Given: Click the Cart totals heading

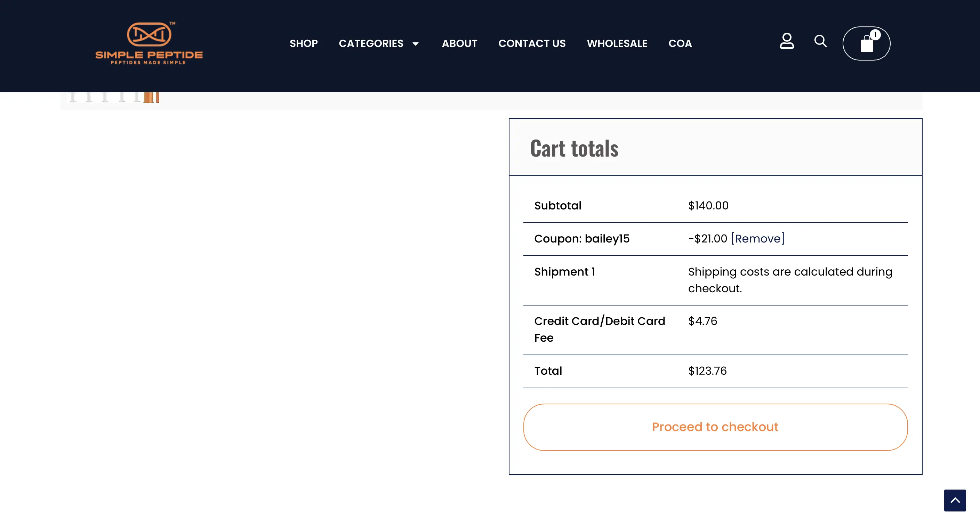Looking at the screenshot, I should [x=574, y=148].
